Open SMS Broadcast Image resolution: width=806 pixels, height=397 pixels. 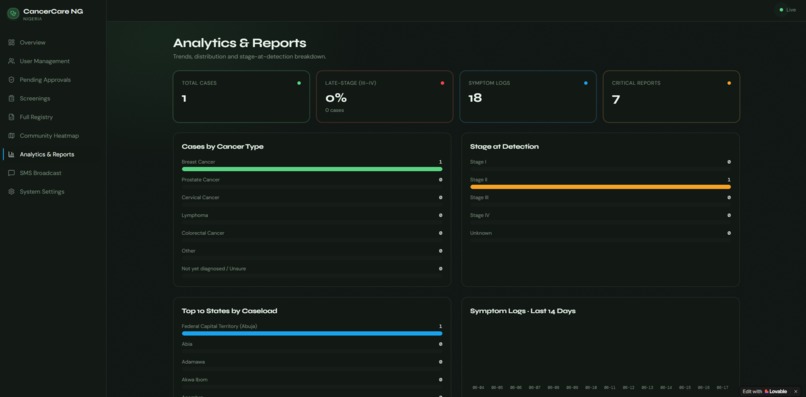(x=53, y=173)
